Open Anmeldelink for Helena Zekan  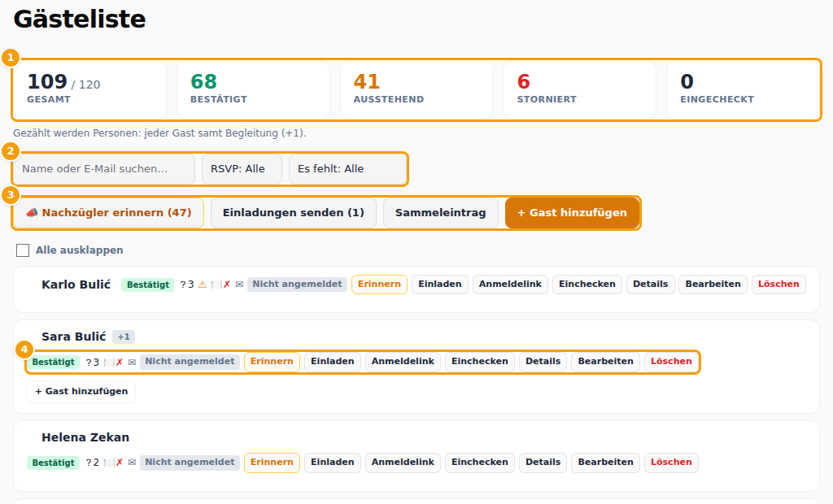[403, 463]
